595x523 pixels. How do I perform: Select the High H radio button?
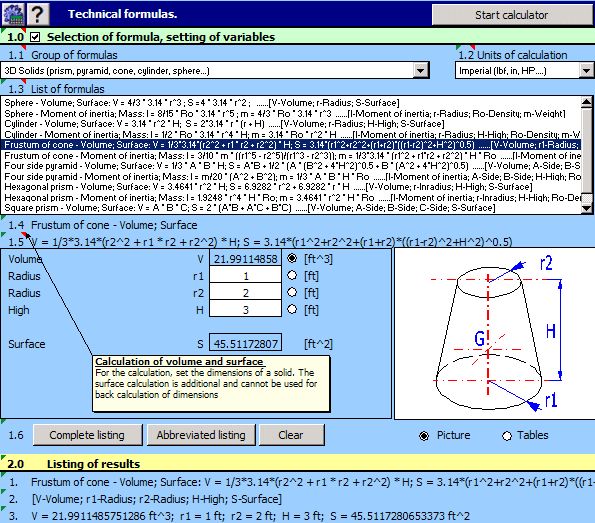(x=292, y=309)
